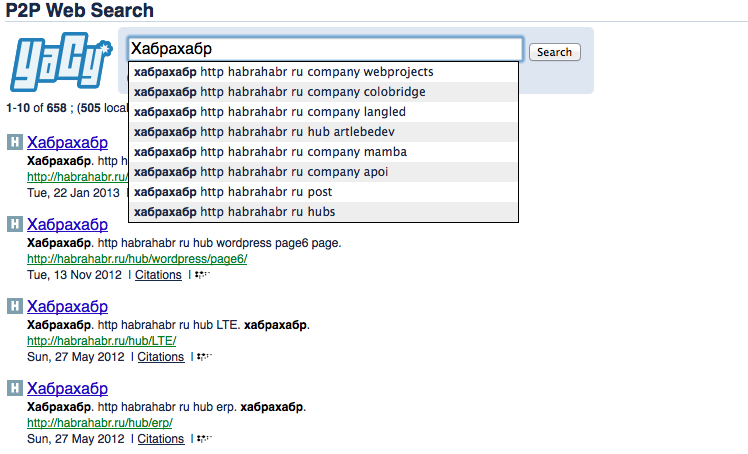Select suggestion ending with company webprojects
Screen dimensions: 748x454
point(323,72)
